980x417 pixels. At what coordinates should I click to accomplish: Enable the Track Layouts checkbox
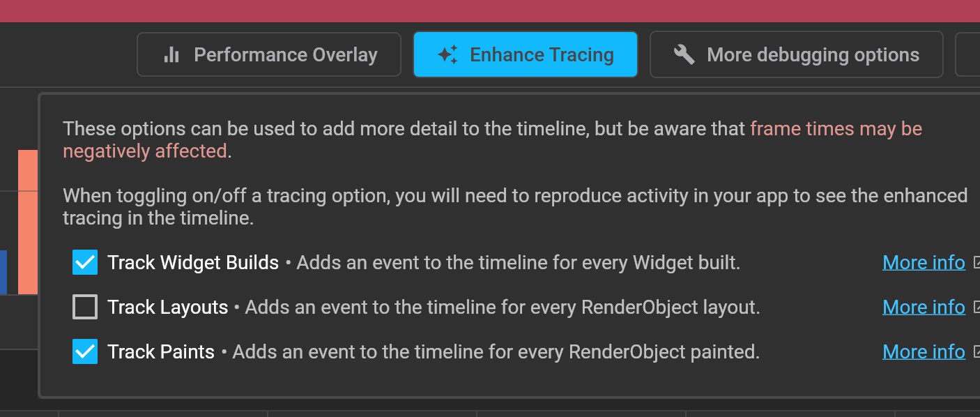(x=85, y=308)
